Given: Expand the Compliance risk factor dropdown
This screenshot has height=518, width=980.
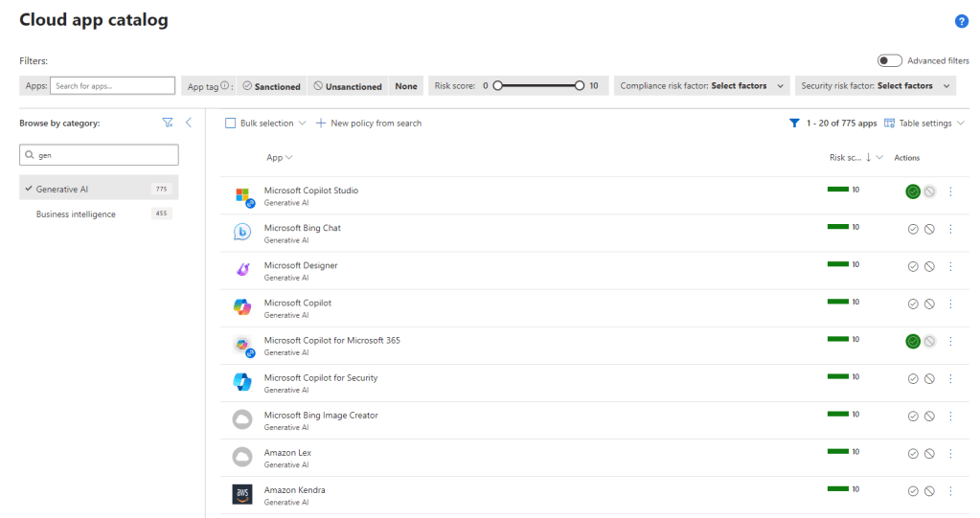Looking at the screenshot, I should pos(702,86).
